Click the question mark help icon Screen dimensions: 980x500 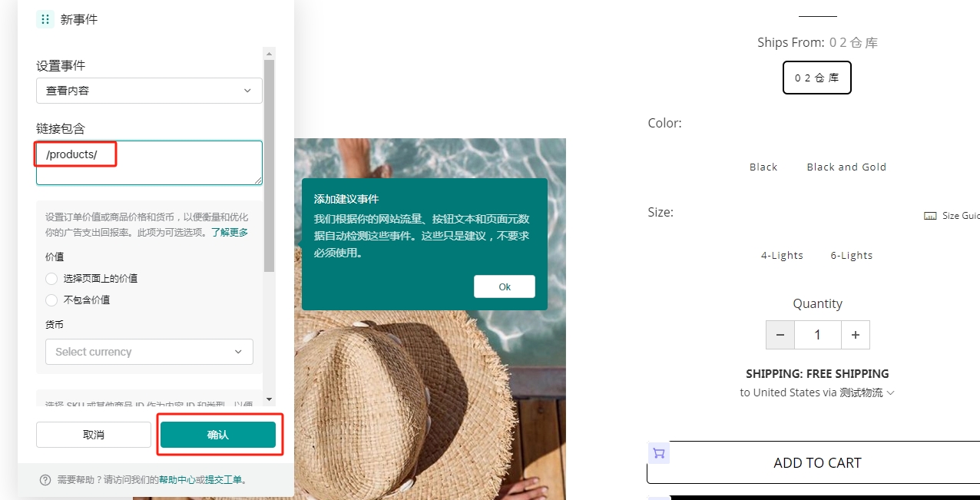[45, 480]
